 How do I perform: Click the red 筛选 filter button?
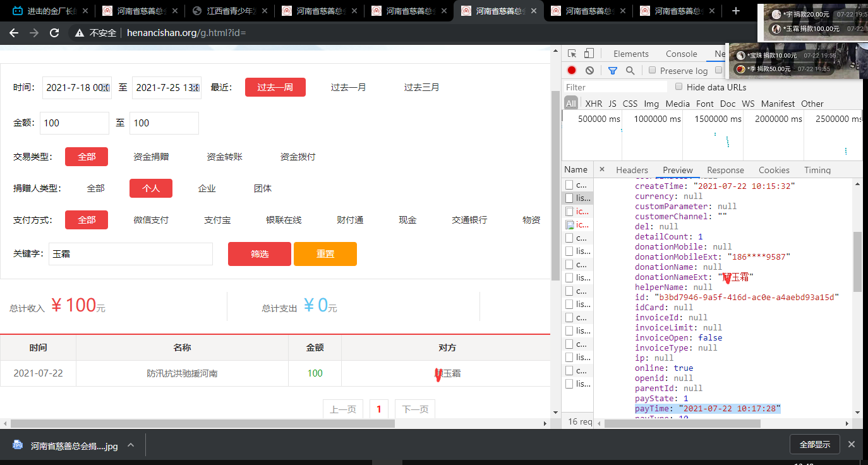260,254
